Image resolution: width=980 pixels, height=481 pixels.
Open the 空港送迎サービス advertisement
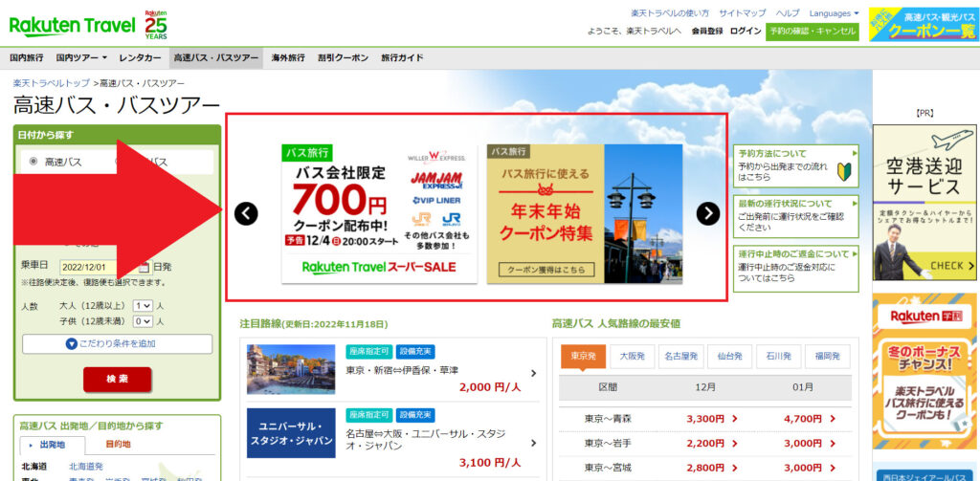[924, 203]
